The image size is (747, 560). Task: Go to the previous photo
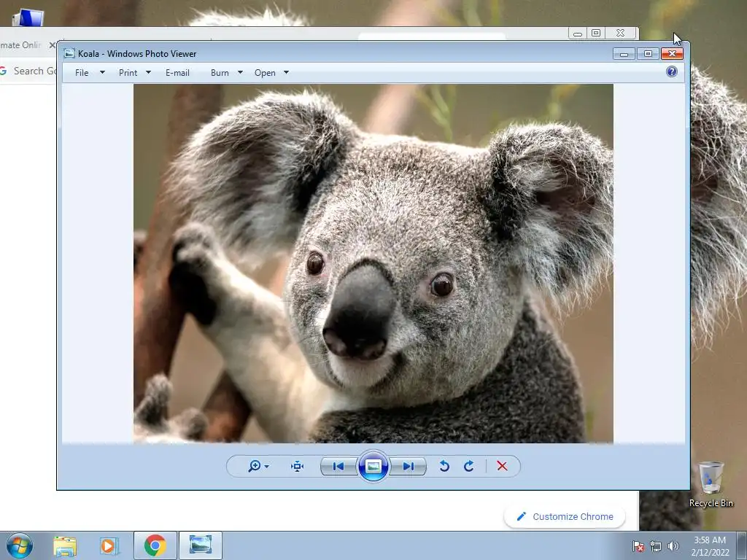pos(338,467)
